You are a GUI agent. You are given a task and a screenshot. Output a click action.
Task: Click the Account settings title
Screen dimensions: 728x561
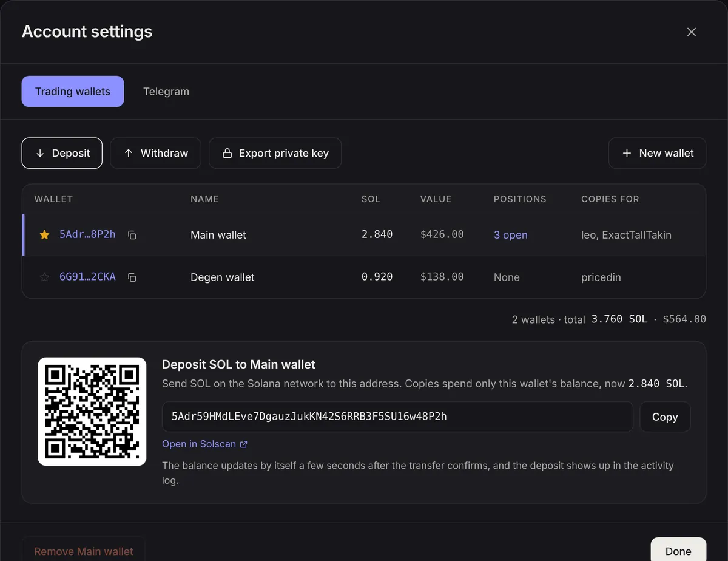point(87,32)
